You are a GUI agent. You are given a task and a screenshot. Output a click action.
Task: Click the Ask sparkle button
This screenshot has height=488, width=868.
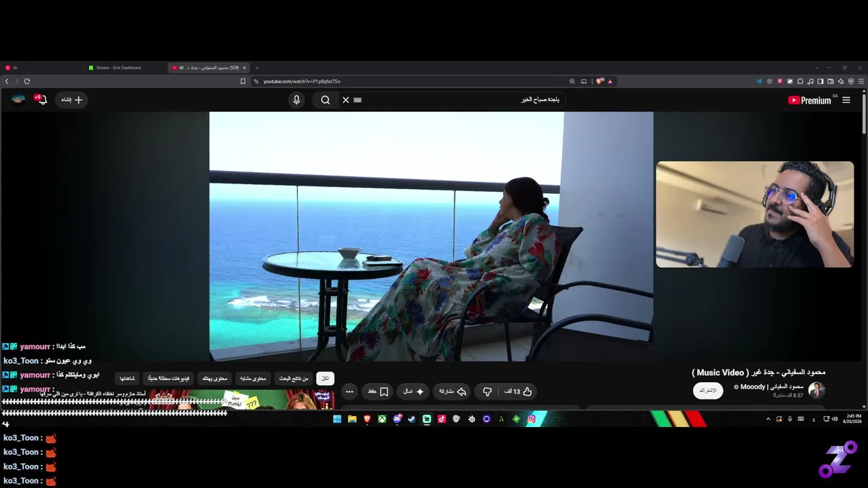coord(414,392)
